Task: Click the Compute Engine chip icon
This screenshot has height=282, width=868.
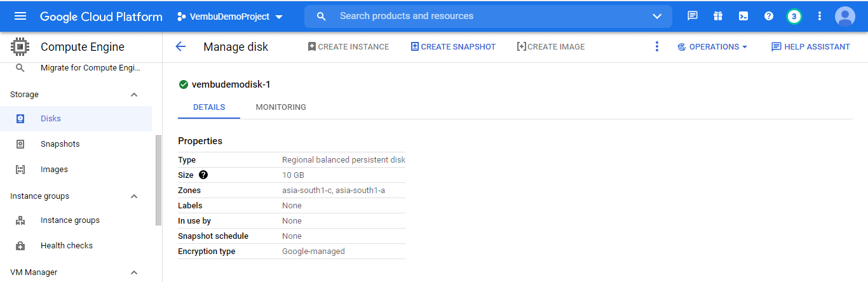Action: click(20, 47)
